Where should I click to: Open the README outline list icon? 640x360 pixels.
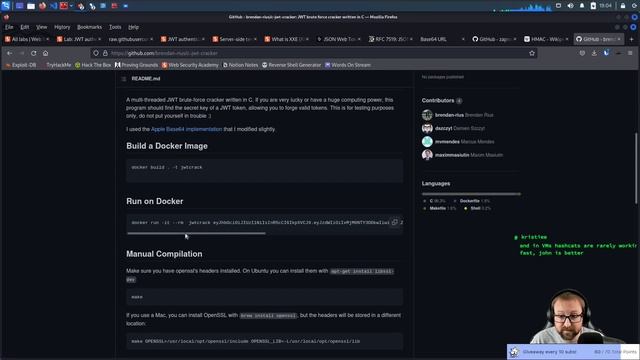124,78
